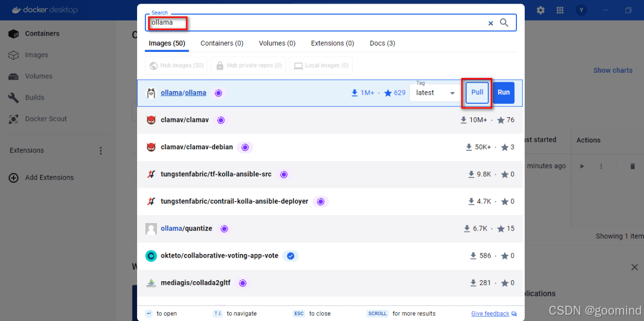This screenshot has width=644, height=321.
Task: Click the badge beside tungstenfabric/tf-kolla-ansible-src
Action: coord(284,174)
